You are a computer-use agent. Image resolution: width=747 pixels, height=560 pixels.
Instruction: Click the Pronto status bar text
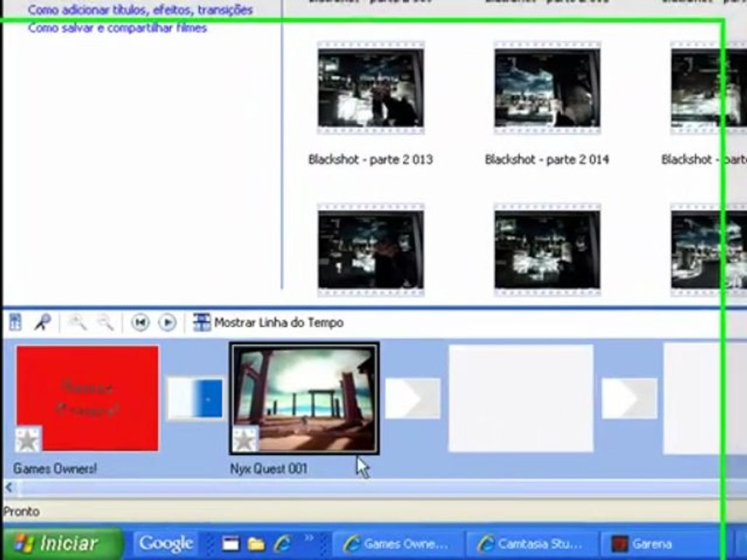point(22,512)
